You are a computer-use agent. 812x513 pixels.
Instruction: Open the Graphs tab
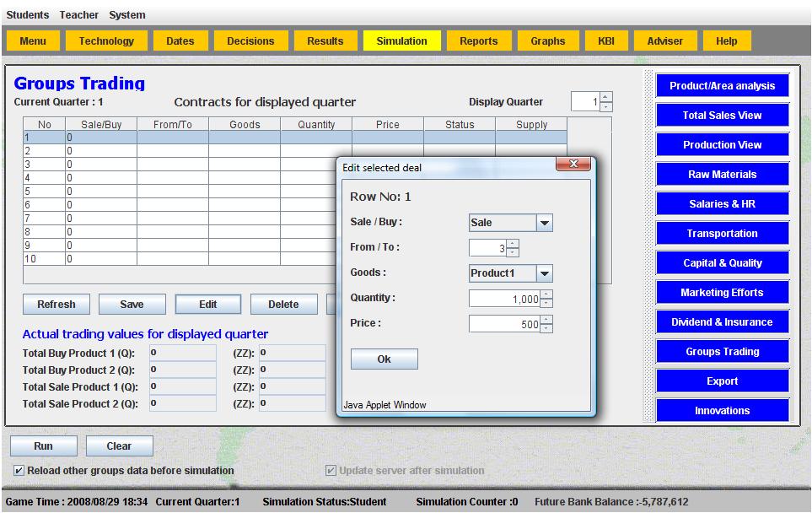click(x=548, y=40)
